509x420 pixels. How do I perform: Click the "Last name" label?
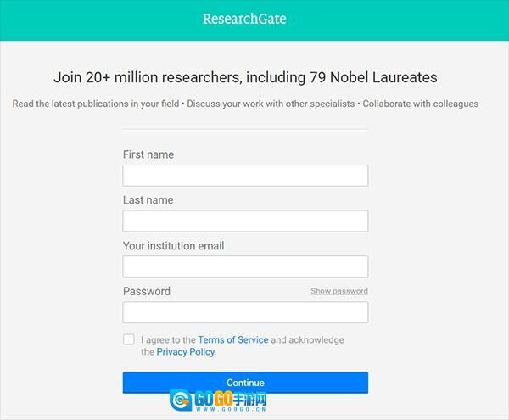pyautogui.click(x=148, y=200)
